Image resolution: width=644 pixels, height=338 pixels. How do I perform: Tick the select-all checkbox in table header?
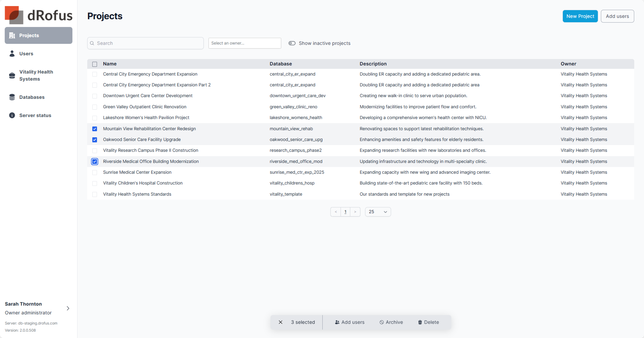pos(94,64)
